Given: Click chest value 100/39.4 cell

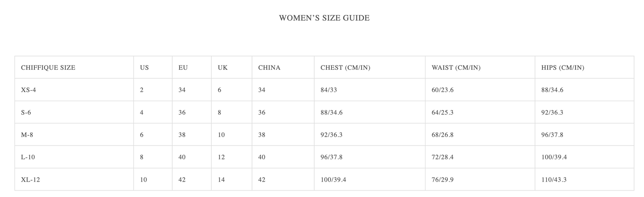Looking at the screenshot, I should 334,180.
